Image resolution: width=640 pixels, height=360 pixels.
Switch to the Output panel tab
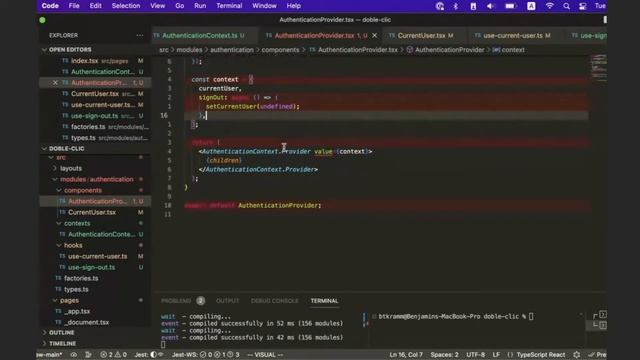(227, 301)
